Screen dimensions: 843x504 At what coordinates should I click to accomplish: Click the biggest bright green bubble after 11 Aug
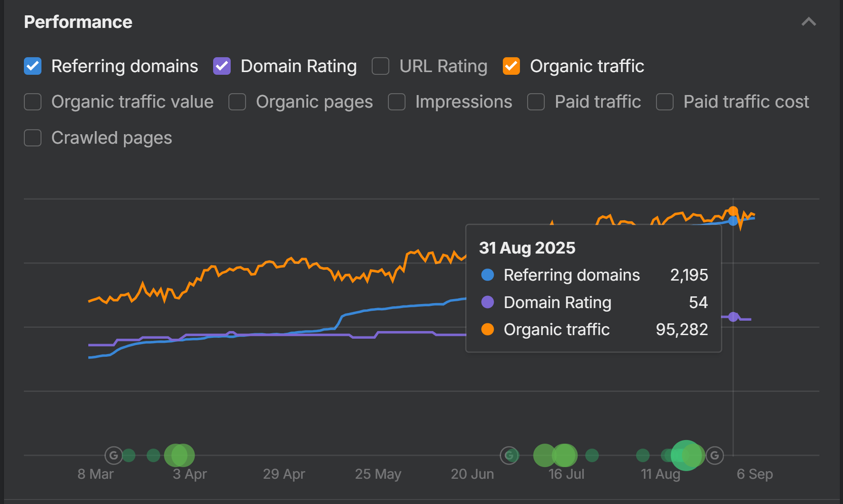point(686,455)
